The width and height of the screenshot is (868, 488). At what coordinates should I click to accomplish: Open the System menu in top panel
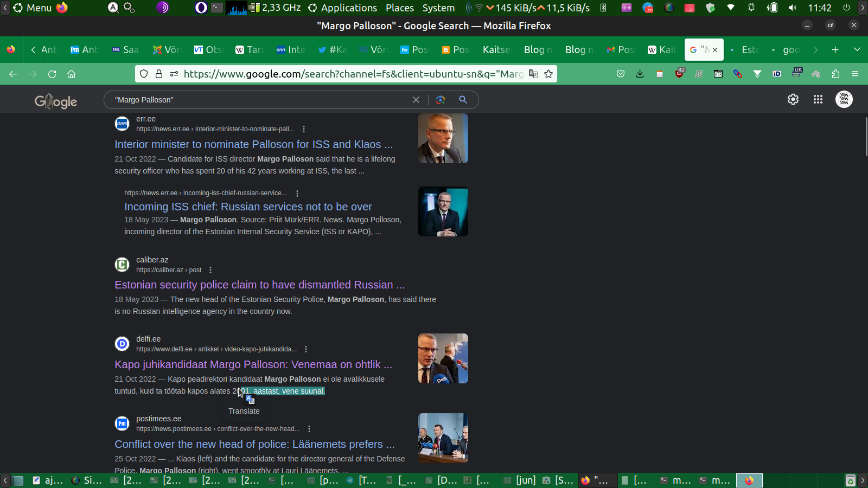click(438, 8)
